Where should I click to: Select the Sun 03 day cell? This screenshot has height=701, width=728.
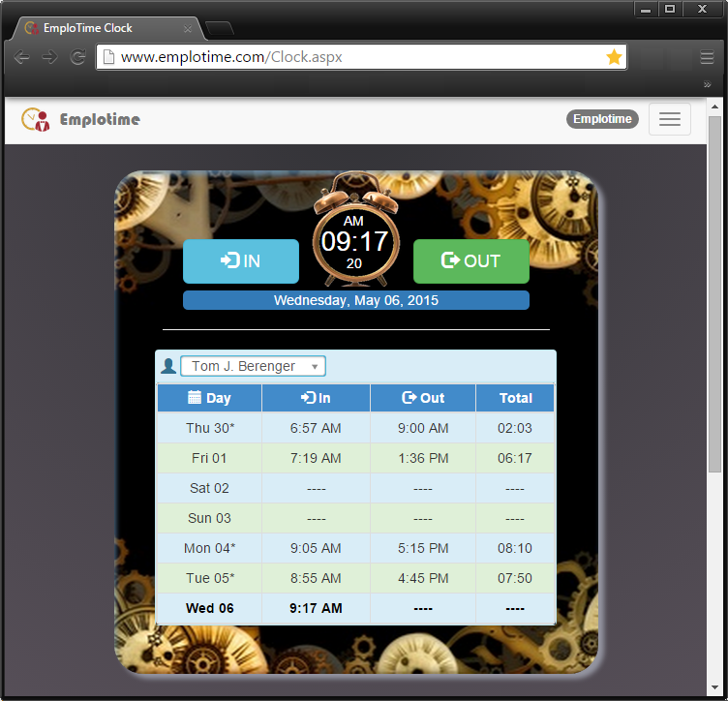click(x=209, y=518)
